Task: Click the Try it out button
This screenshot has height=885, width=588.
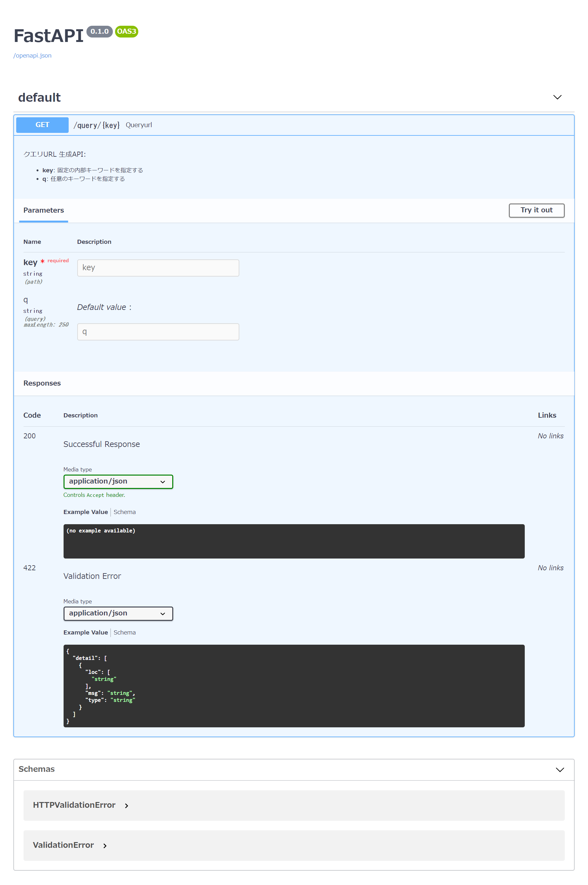Action: (x=536, y=210)
